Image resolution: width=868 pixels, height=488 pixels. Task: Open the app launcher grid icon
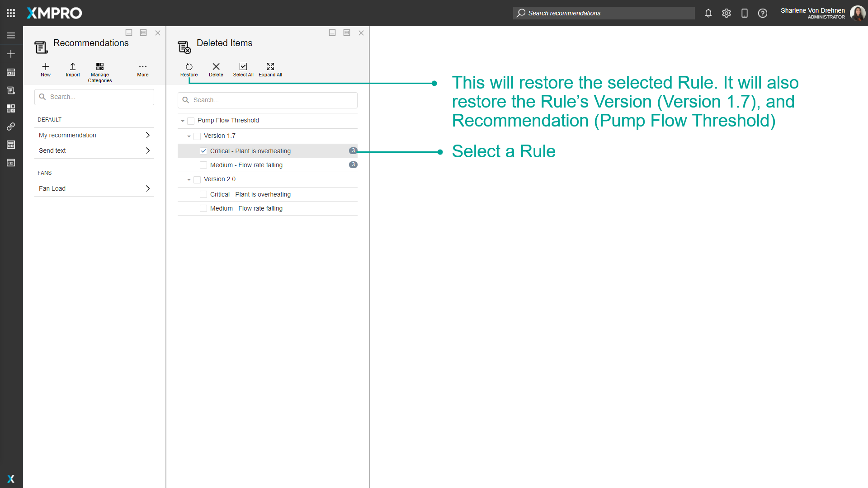[x=11, y=13]
